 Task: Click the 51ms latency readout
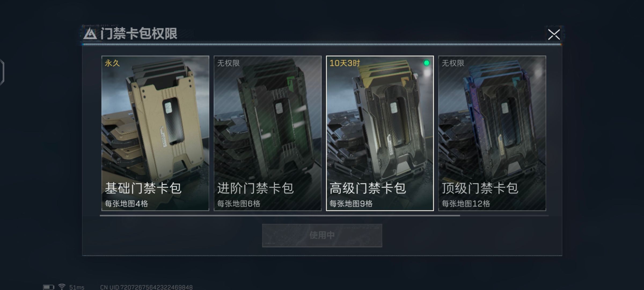pos(77,287)
